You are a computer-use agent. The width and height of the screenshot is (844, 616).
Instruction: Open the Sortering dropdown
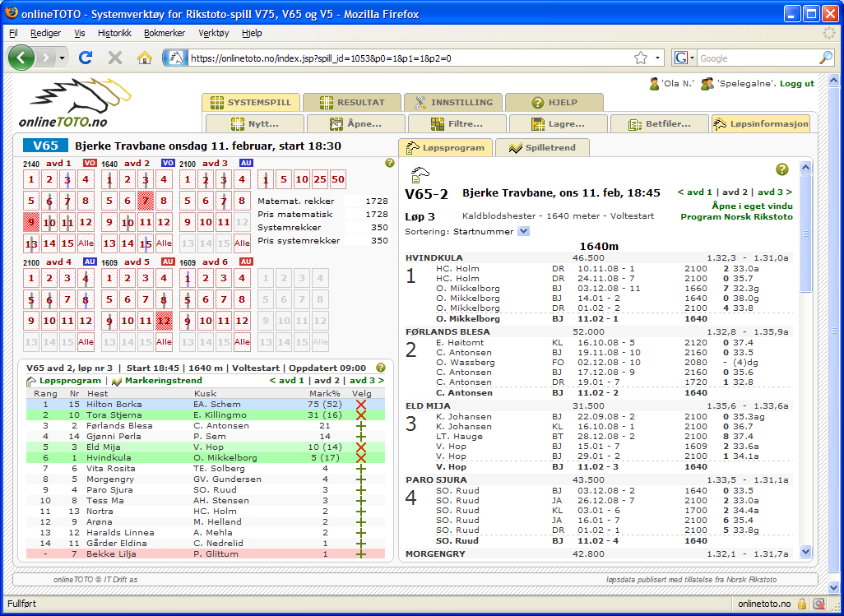coord(523,231)
